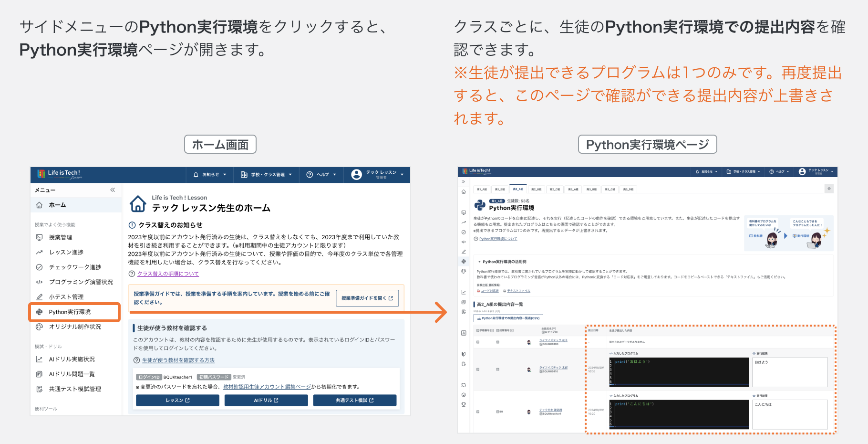Click the code editor showing print('こんにちは')
Screen dimensions: 868x444
tap(679, 414)
